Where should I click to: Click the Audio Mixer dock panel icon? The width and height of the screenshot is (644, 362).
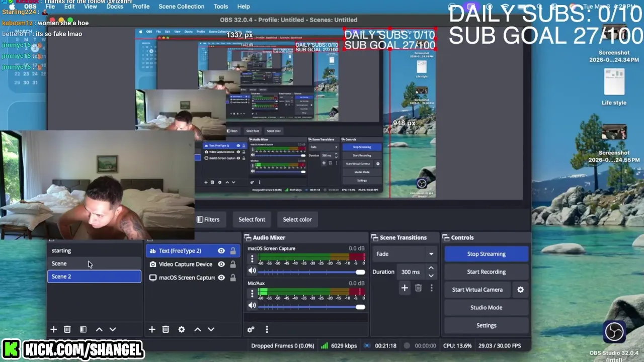pos(248,237)
